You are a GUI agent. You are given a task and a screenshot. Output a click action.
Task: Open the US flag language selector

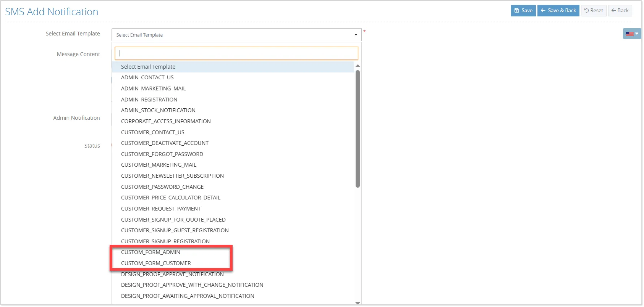(x=632, y=34)
